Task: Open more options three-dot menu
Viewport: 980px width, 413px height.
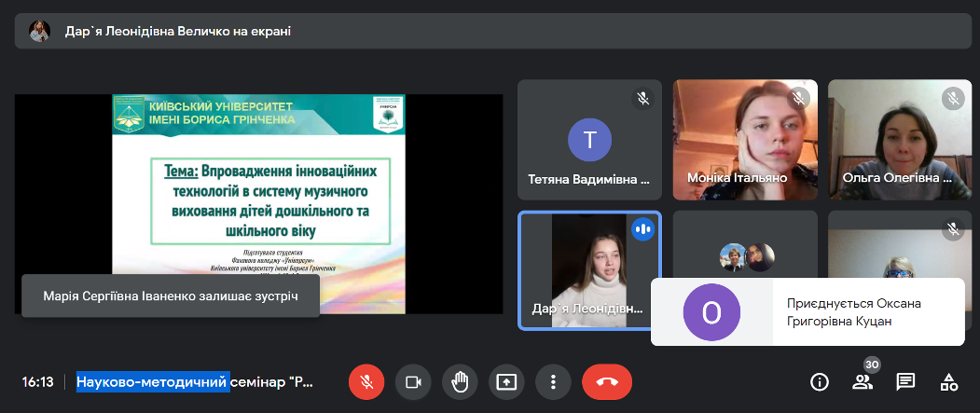Action: tap(553, 381)
